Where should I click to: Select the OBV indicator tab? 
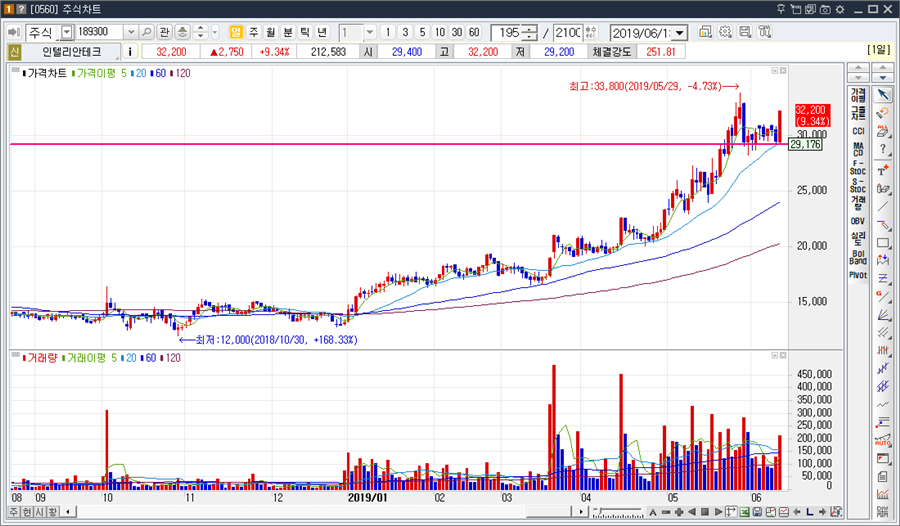coord(859,221)
